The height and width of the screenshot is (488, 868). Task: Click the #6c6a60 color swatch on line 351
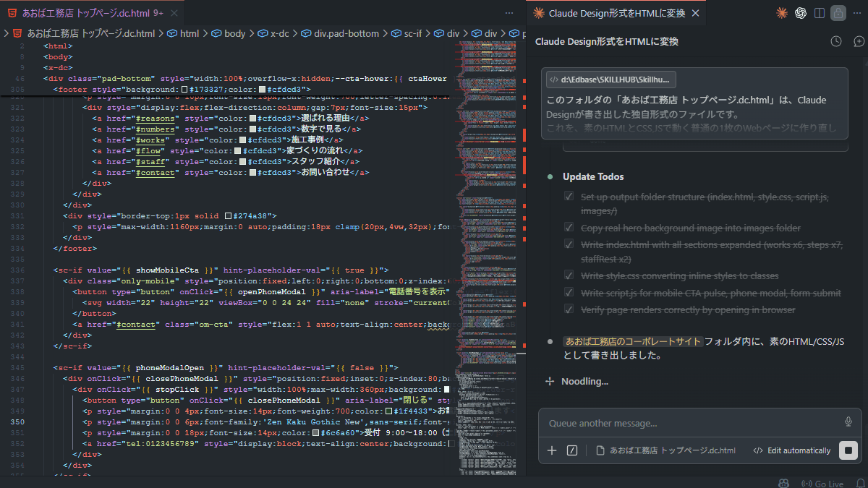tap(315, 432)
